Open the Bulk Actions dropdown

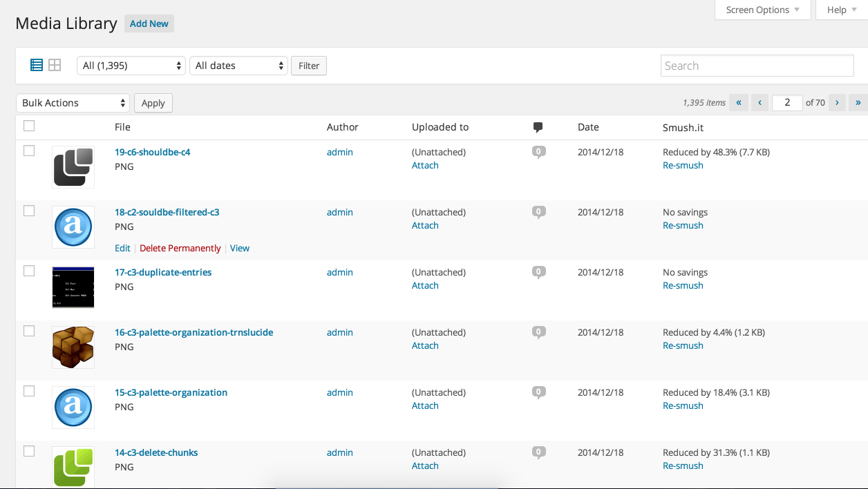coord(73,103)
